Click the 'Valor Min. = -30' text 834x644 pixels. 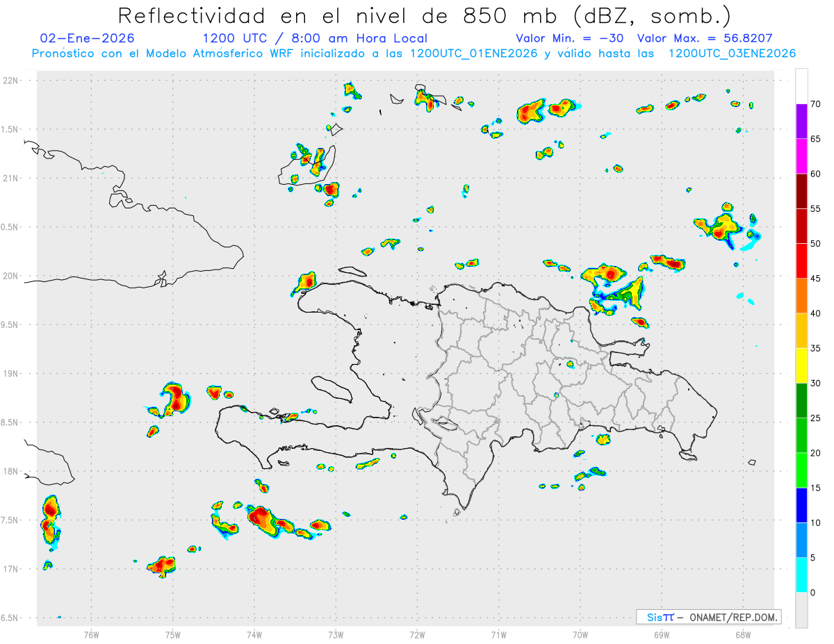[571, 38]
